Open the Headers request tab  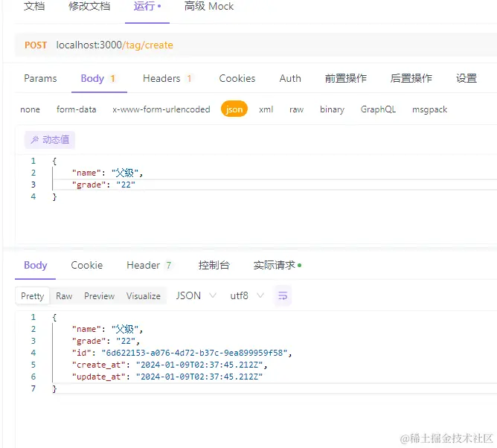[167, 78]
